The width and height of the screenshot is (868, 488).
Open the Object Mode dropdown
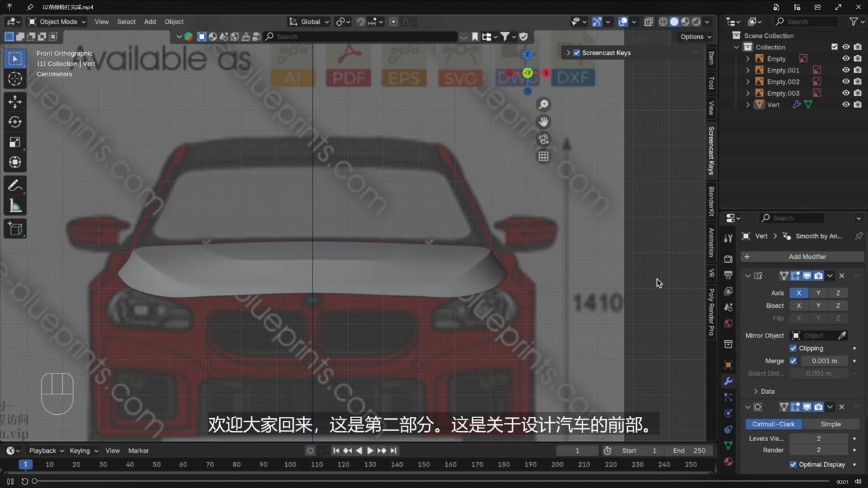tap(57, 22)
